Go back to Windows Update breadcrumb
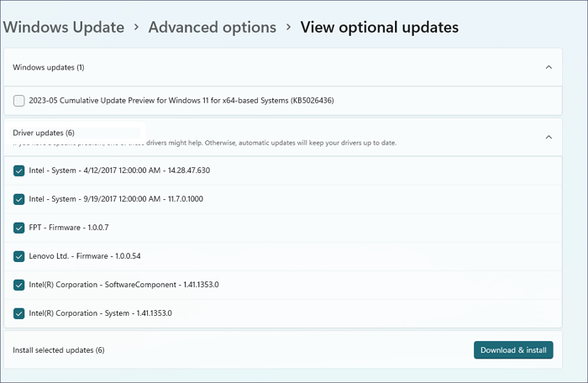This screenshot has width=588, height=383. click(x=65, y=28)
